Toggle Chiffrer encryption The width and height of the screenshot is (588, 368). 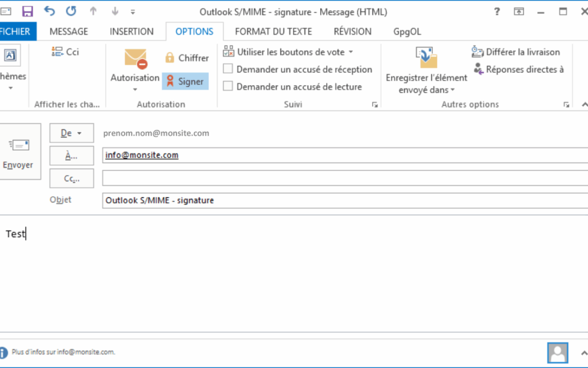click(x=186, y=58)
